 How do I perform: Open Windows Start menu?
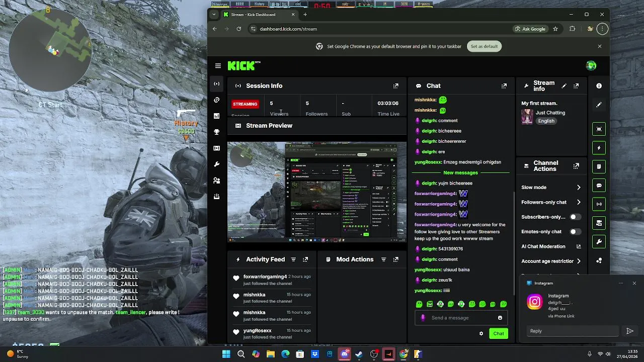226,354
